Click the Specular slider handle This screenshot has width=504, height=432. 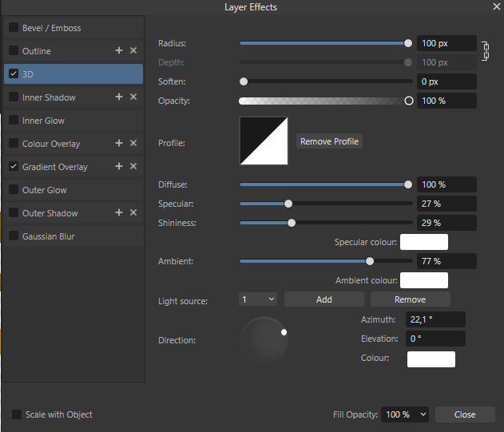(288, 204)
